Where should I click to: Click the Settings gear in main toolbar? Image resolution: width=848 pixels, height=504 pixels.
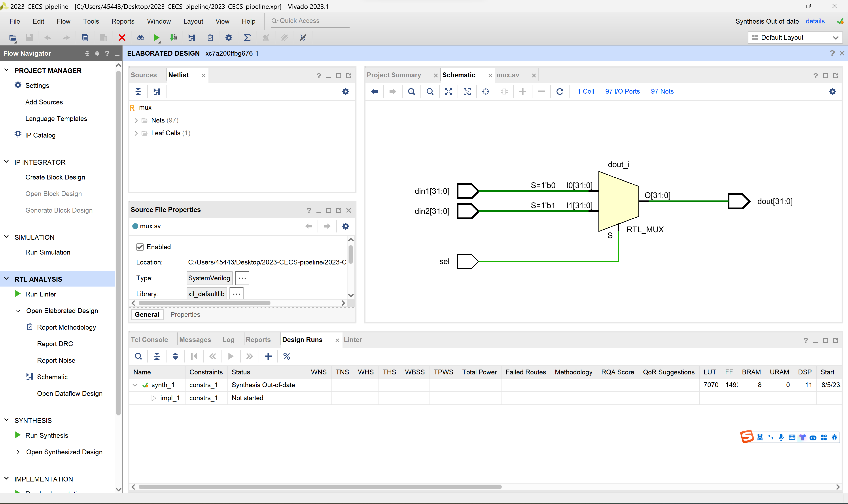click(x=229, y=38)
